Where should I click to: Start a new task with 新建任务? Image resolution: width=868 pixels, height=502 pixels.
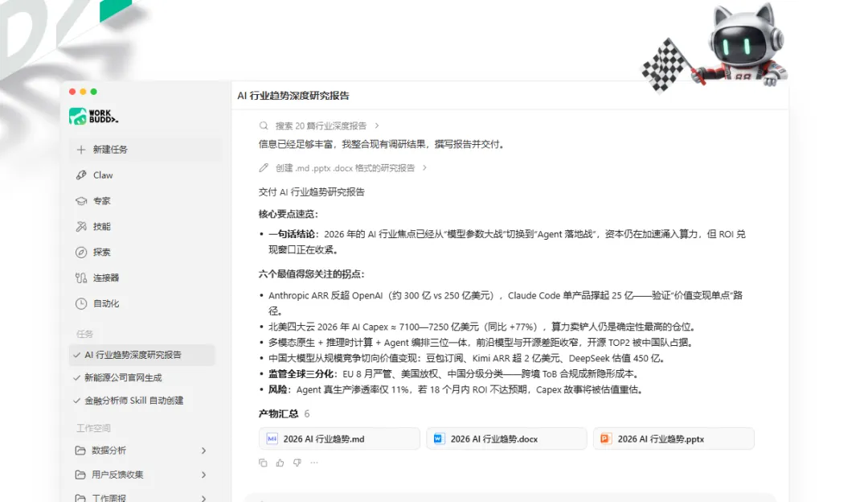point(146,150)
